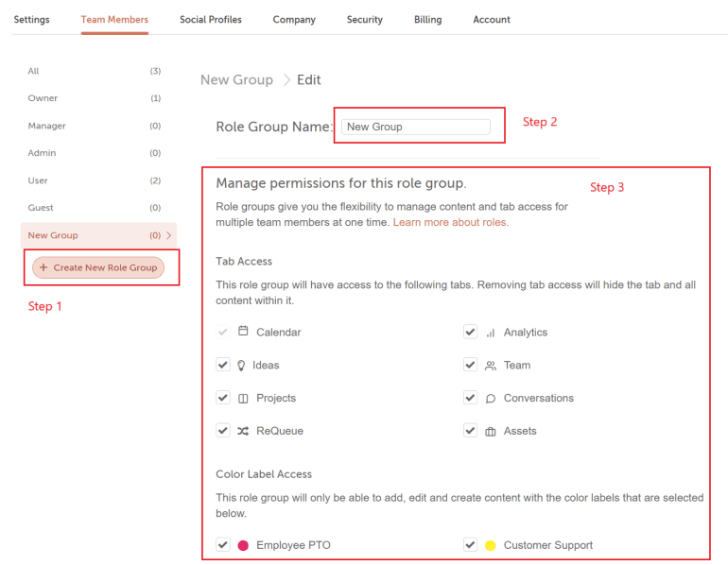Click the Analytics bar chart icon
Screen dimensions: 728x565
[x=490, y=333]
